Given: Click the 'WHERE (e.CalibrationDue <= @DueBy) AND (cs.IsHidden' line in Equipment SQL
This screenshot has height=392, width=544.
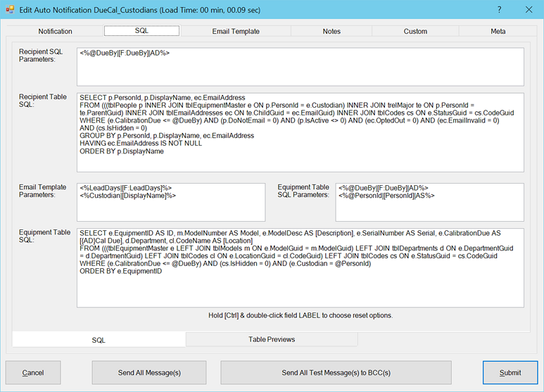Looking at the screenshot, I should 225,264.
